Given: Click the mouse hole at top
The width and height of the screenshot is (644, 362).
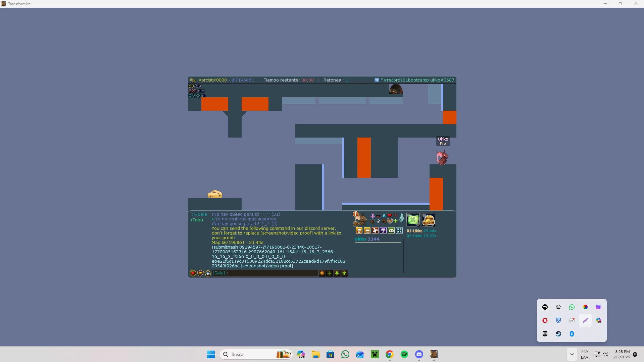Looking at the screenshot, I should click(x=396, y=89).
